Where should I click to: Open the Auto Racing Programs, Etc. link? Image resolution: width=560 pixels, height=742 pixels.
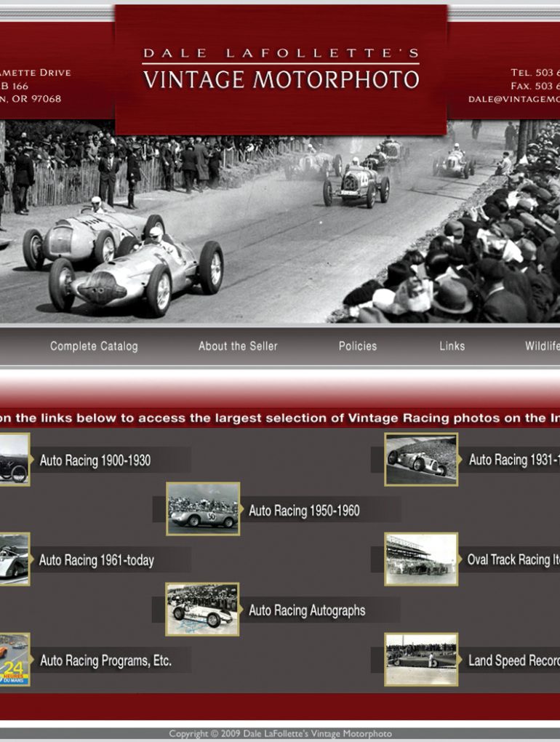pyautogui.click(x=105, y=661)
